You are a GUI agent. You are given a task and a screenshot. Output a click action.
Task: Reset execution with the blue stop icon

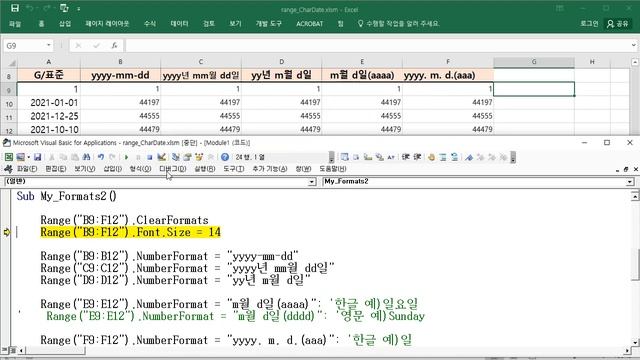[149, 157]
